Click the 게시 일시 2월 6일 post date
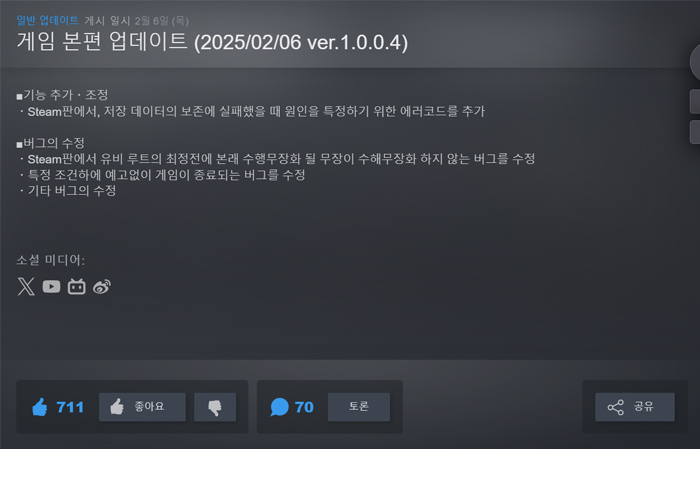 pos(136,21)
